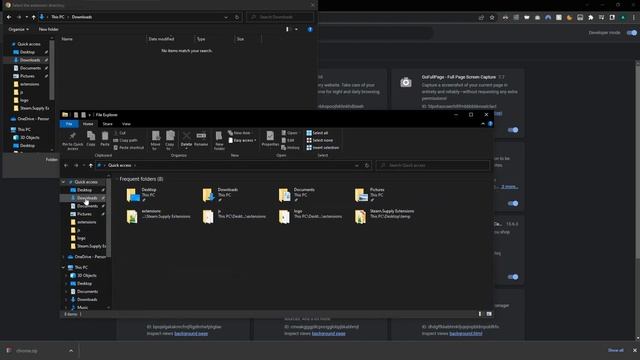Click large icons view button in status bar

489,314
